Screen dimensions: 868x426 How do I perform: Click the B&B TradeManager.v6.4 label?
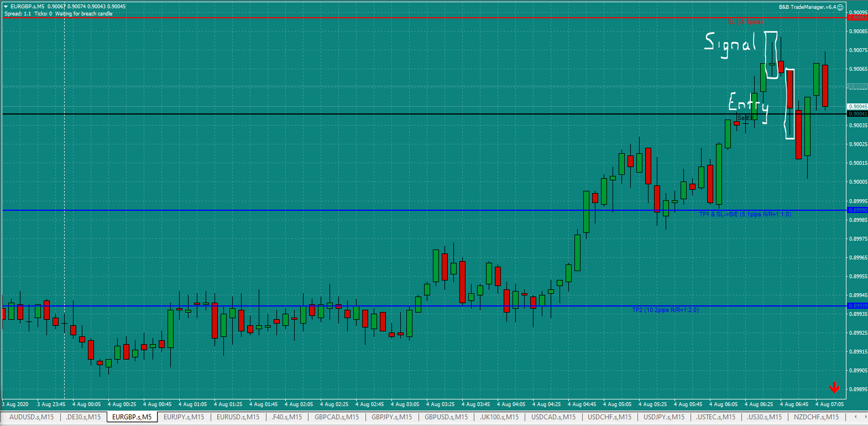tap(807, 7)
